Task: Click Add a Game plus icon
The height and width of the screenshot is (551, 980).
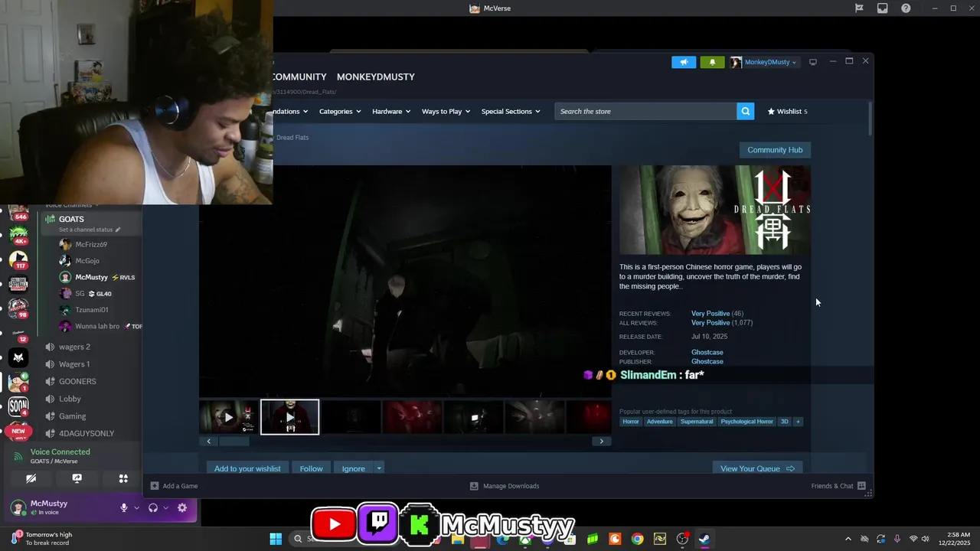Action: (155, 486)
